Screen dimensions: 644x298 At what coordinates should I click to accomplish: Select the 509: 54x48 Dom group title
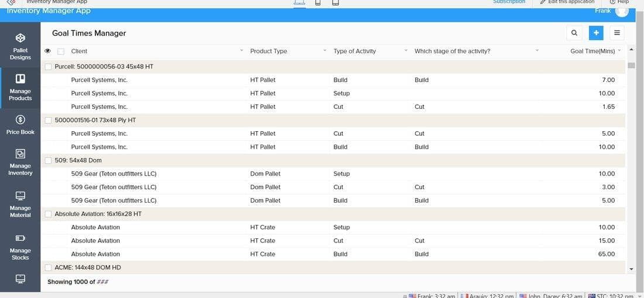(78, 160)
